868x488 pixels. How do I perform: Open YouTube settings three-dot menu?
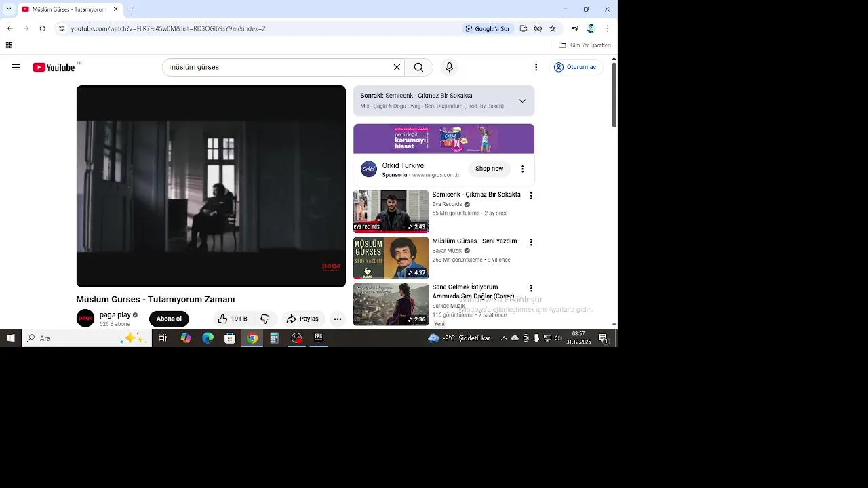pos(536,67)
